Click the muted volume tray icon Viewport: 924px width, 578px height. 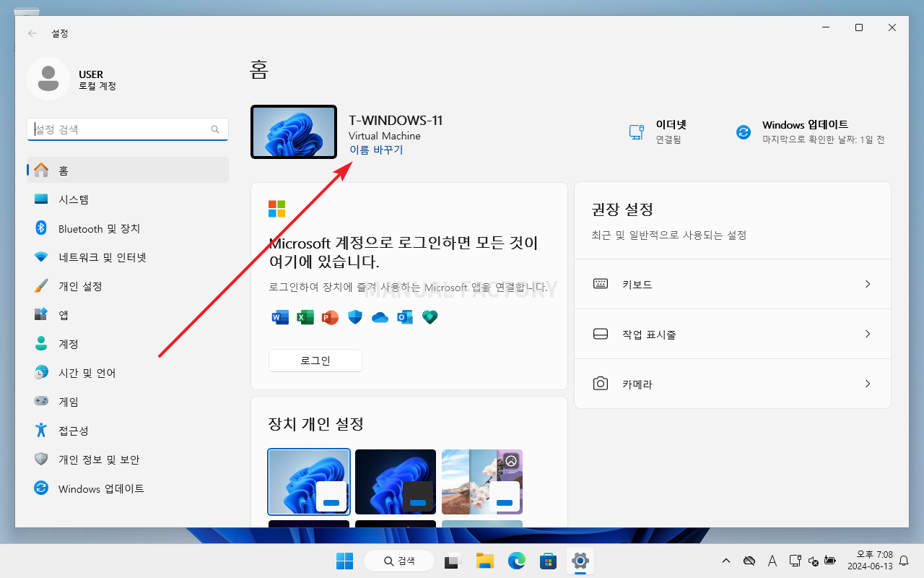tap(813, 561)
